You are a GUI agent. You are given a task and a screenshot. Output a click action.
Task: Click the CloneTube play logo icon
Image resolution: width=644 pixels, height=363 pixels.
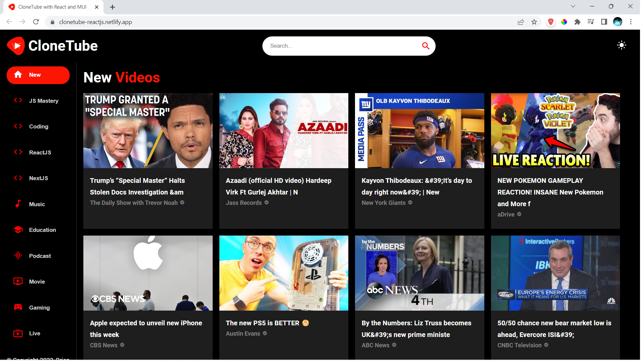tap(16, 46)
